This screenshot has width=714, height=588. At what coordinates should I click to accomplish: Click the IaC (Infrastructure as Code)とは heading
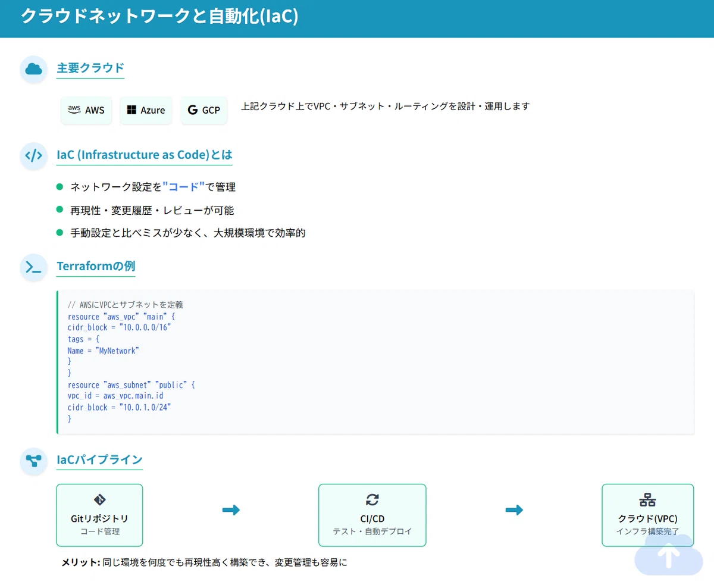[x=144, y=155]
